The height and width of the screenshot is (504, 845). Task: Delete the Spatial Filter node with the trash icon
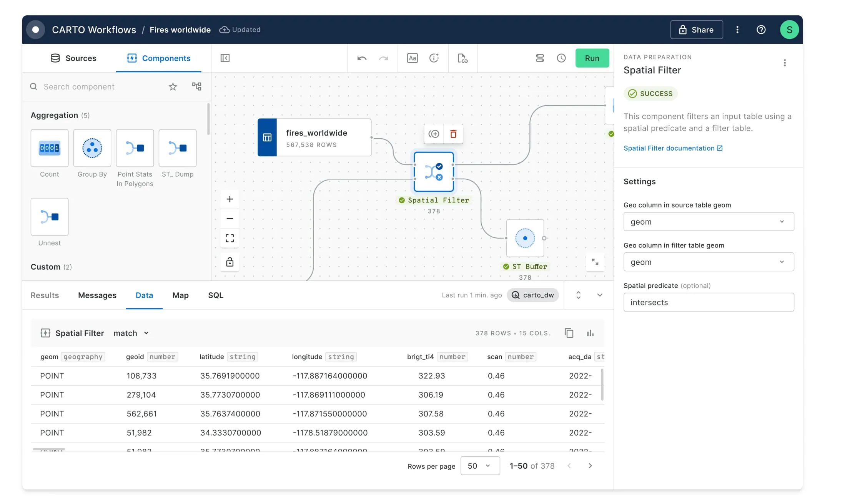tap(453, 134)
